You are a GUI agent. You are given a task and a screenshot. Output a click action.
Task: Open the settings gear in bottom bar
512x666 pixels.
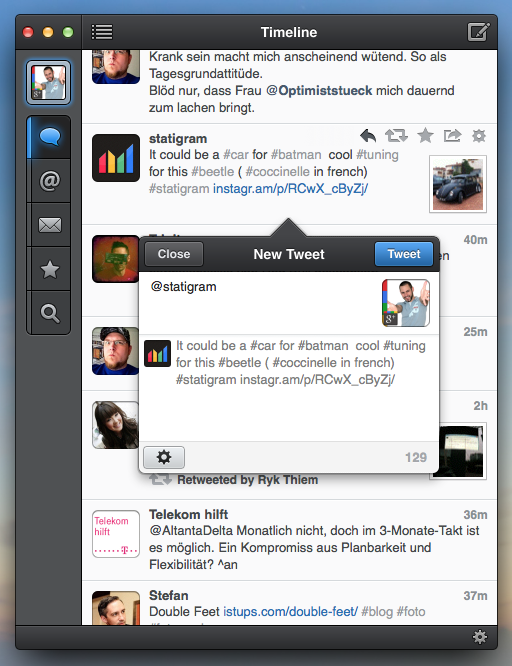480,637
